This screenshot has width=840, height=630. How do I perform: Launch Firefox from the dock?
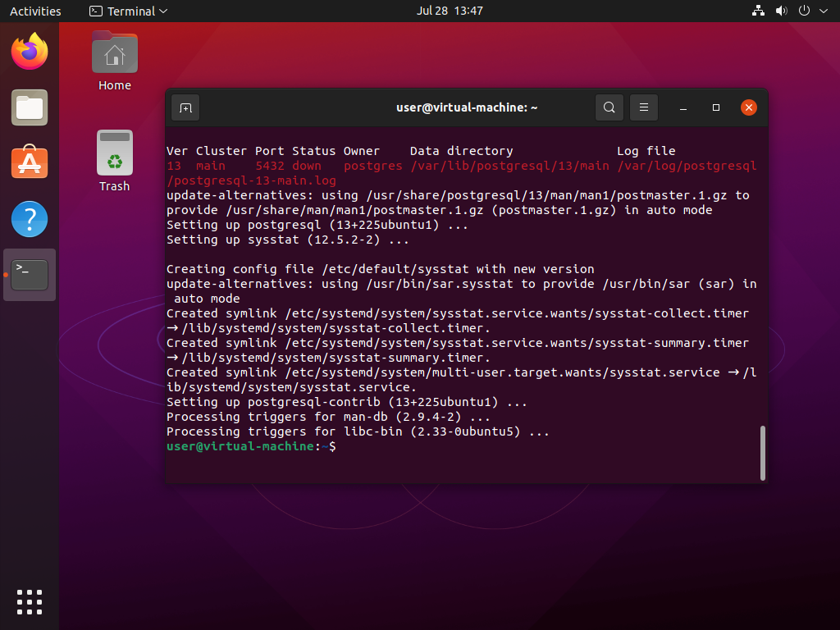(x=30, y=52)
